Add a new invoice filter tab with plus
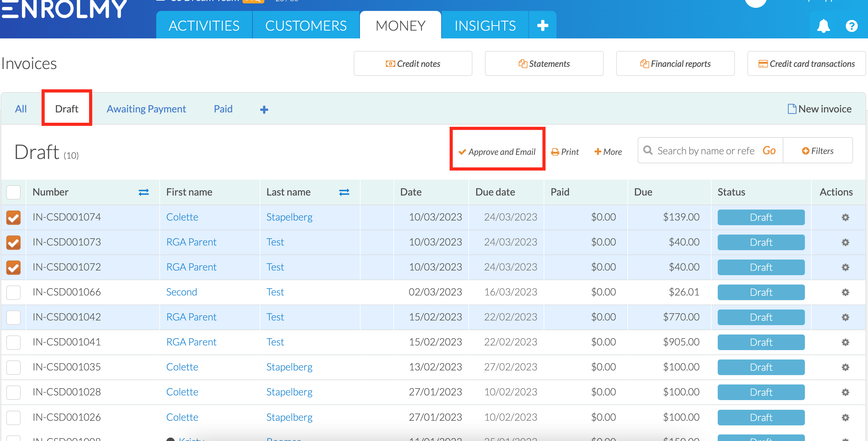The height and width of the screenshot is (441, 868). (x=264, y=110)
